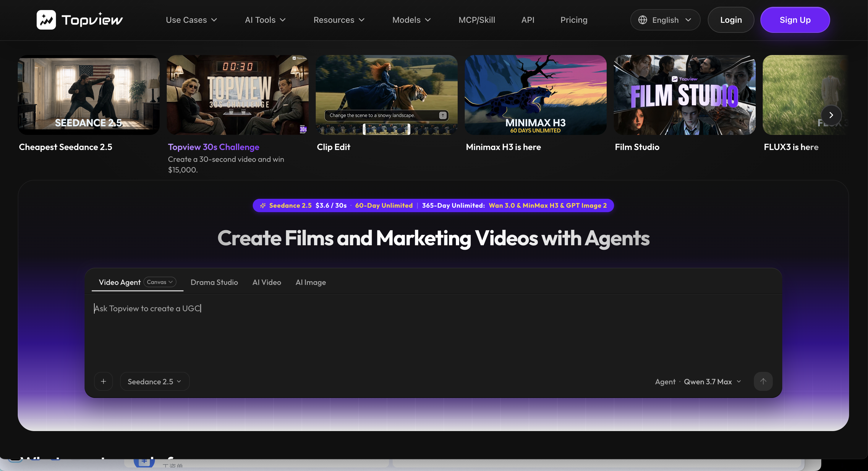Expand the AI Tools menu
Image resolution: width=868 pixels, height=471 pixels.
pos(265,20)
